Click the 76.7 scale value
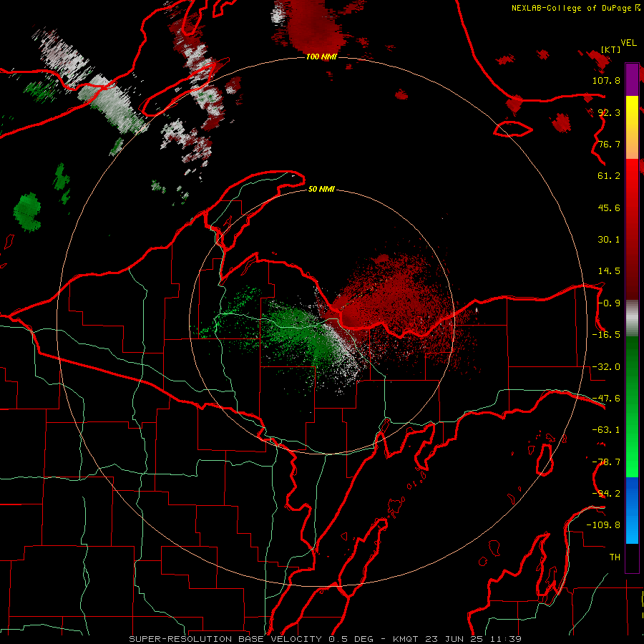The height and width of the screenshot is (644, 644). click(x=609, y=144)
